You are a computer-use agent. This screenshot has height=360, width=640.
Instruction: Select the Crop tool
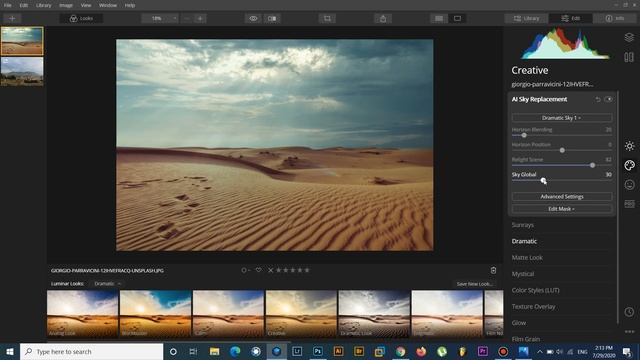(327, 18)
